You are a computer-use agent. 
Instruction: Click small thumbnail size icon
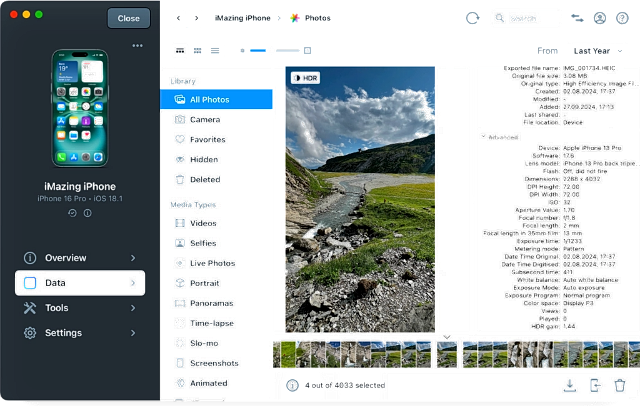[242, 51]
